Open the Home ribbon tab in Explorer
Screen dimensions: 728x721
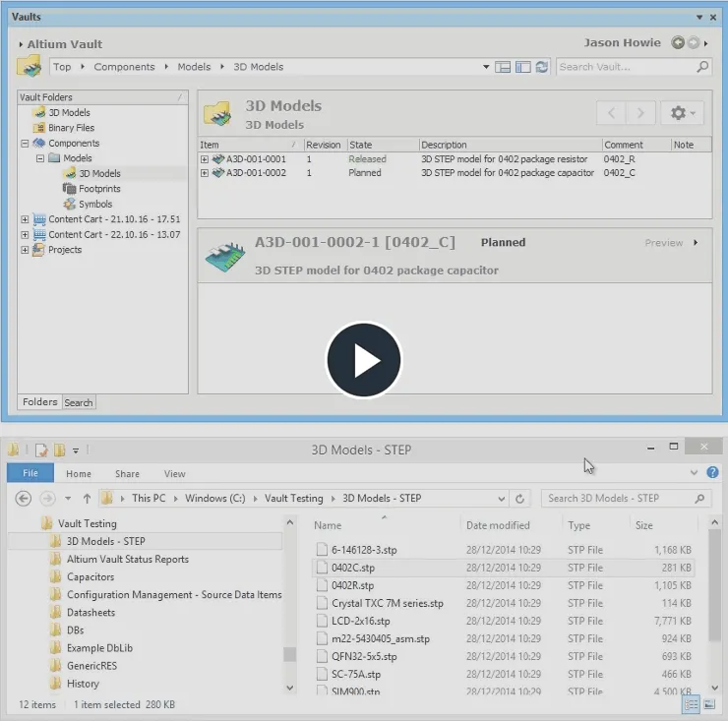coord(79,473)
